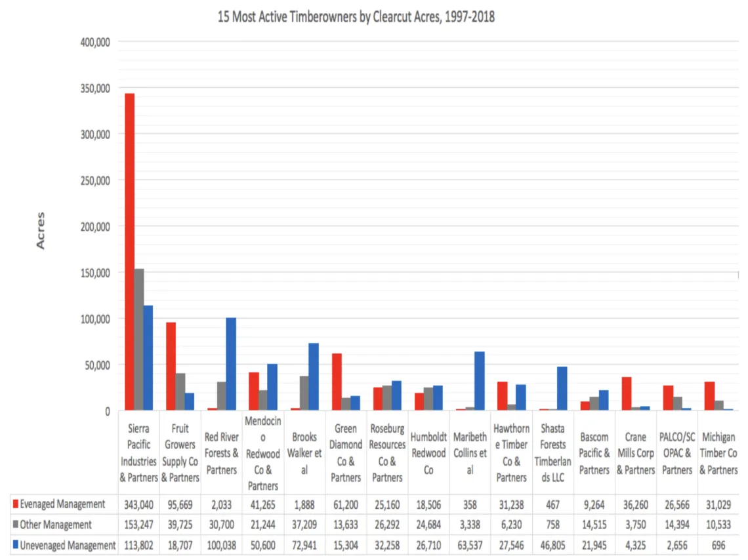Click the 50,000 y-axis tick label
The image size is (748, 560).
click(97, 365)
